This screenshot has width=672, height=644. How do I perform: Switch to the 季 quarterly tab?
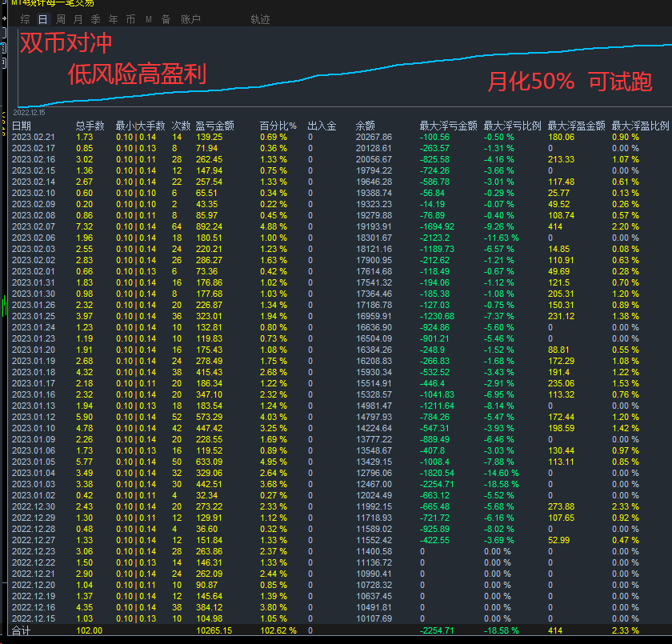(95, 19)
